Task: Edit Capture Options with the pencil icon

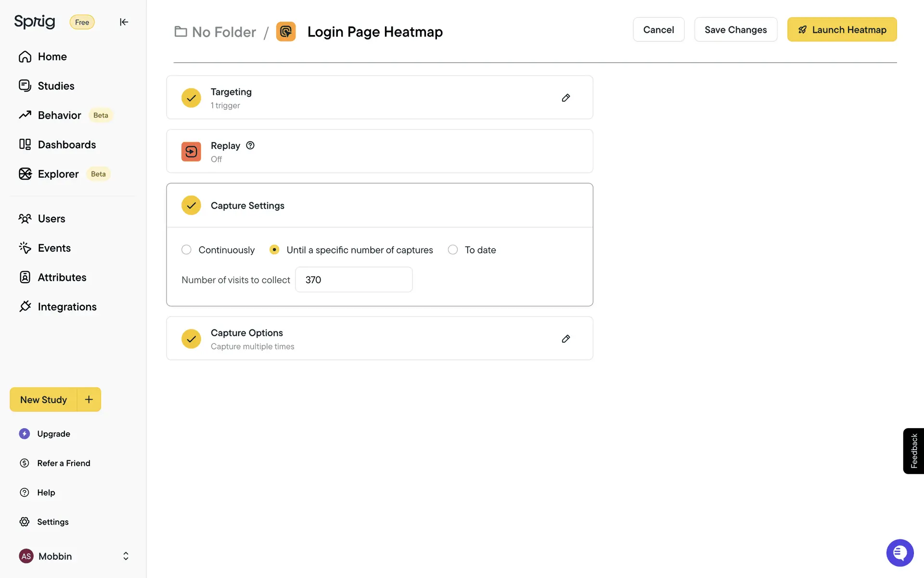Action: pyautogui.click(x=566, y=339)
